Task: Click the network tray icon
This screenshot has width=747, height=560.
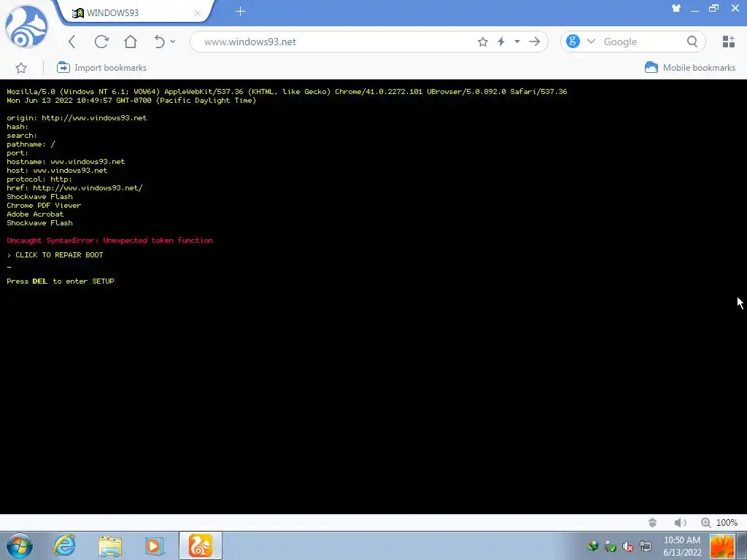Action: (646, 546)
